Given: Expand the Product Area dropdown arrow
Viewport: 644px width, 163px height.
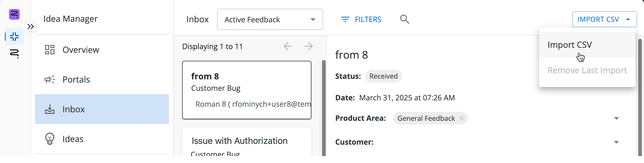Looking at the screenshot, I should click(617, 118).
